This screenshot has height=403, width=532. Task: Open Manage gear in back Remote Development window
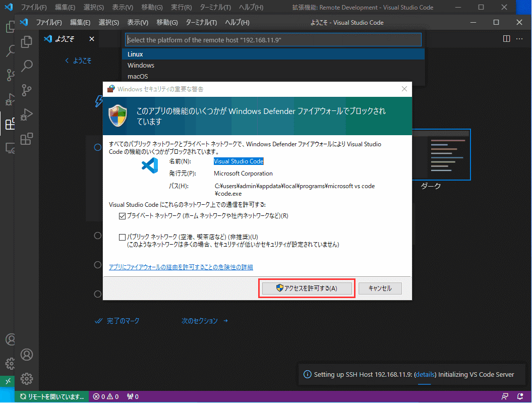point(10,363)
